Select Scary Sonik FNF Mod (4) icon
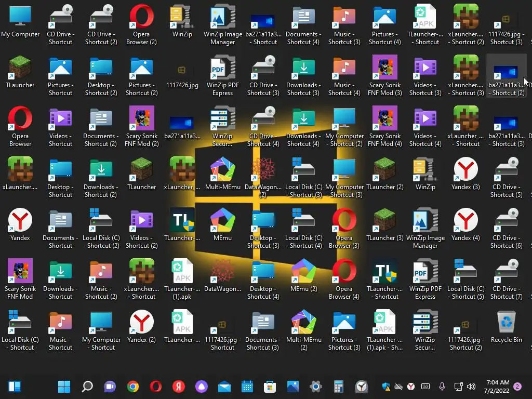Image resolution: width=532 pixels, height=399 pixels. pyautogui.click(x=385, y=126)
